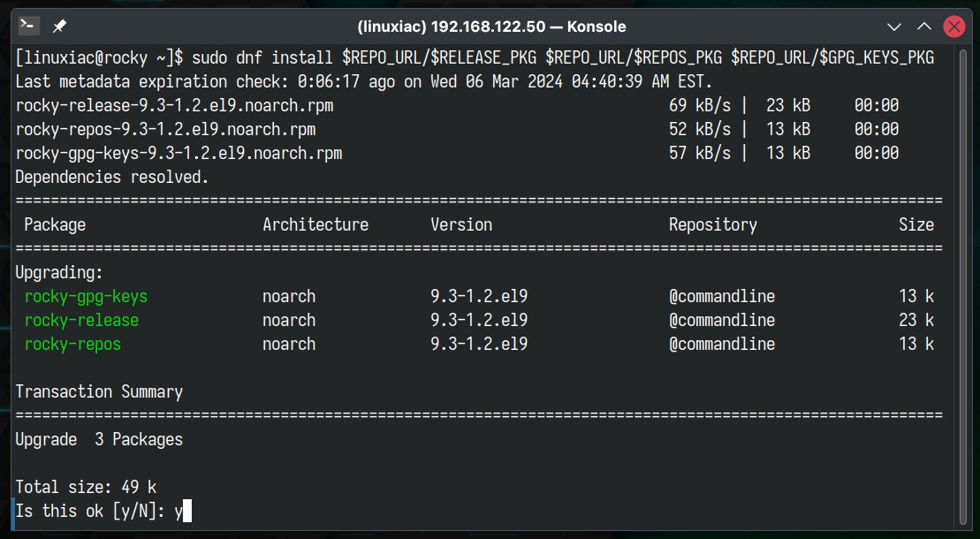The height and width of the screenshot is (539, 980).
Task: Click the '[linuxiac@rocky ~]$' shell prompt
Action: pos(100,57)
